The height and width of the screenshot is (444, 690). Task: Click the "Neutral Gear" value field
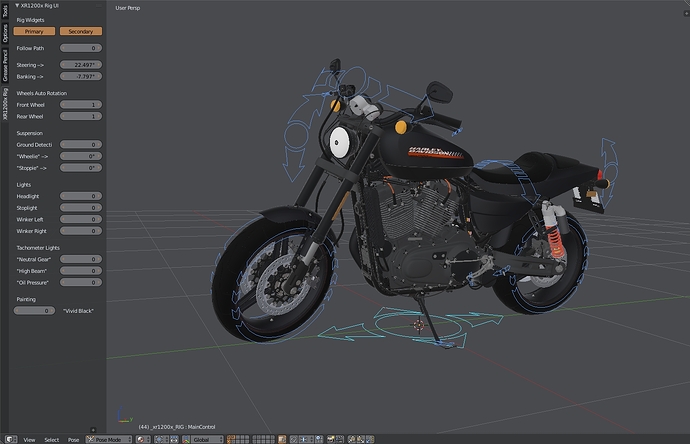tap(81, 259)
